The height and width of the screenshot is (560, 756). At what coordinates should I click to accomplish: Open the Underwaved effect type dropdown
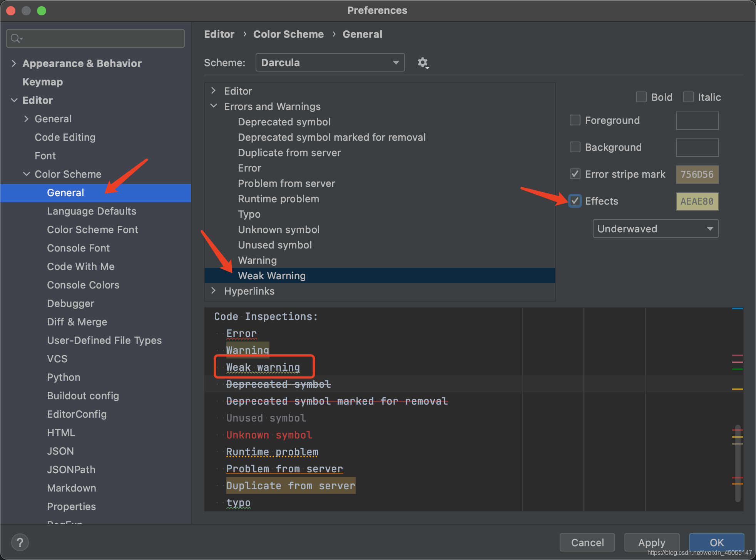click(655, 229)
